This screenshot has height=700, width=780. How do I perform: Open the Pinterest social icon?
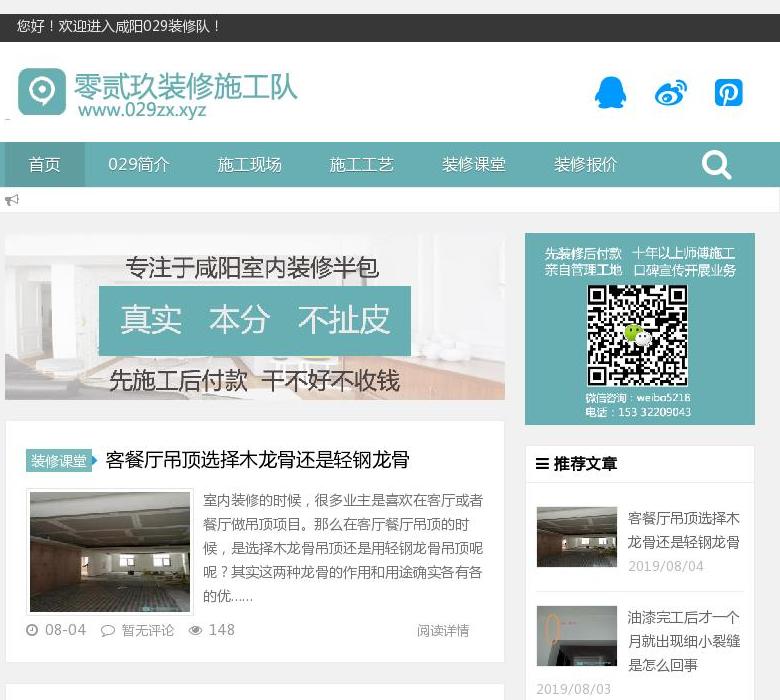click(x=728, y=93)
